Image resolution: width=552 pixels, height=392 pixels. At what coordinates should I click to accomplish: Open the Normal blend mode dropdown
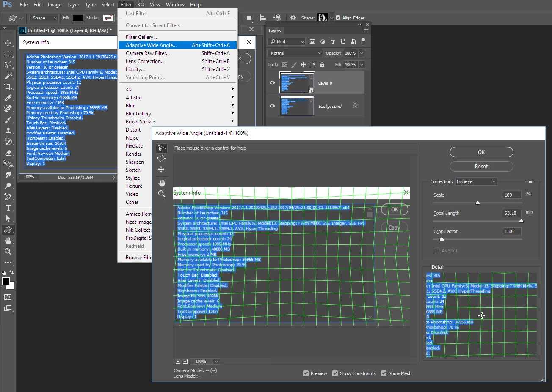[x=295, y=53]
